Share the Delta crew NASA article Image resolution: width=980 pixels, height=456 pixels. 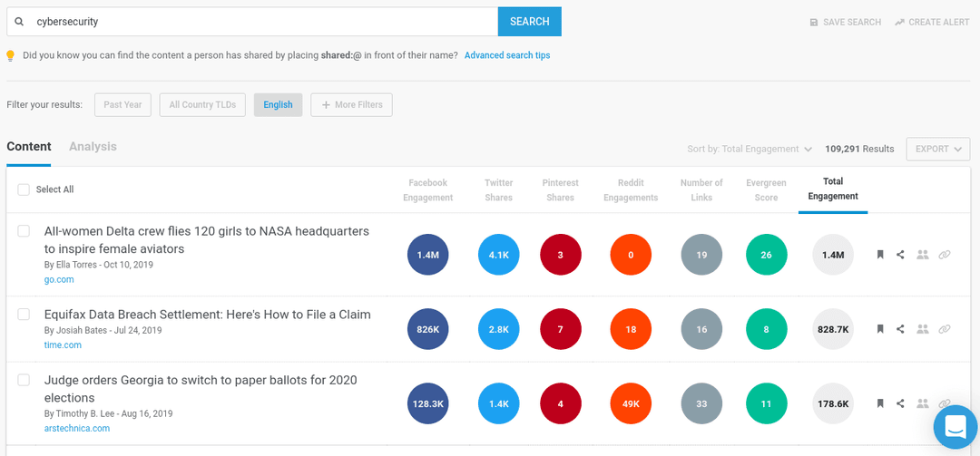click(900, 255)
